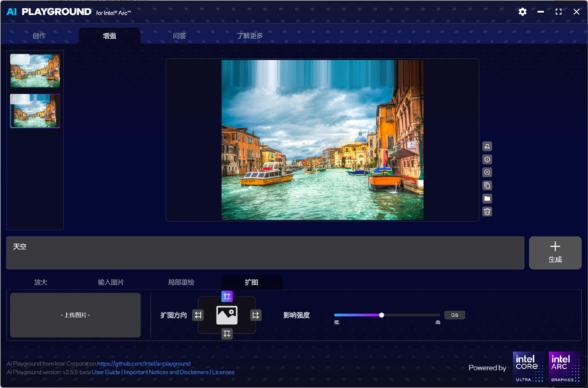Switch to the 创作 tab
588x388 pixels.
39,36
